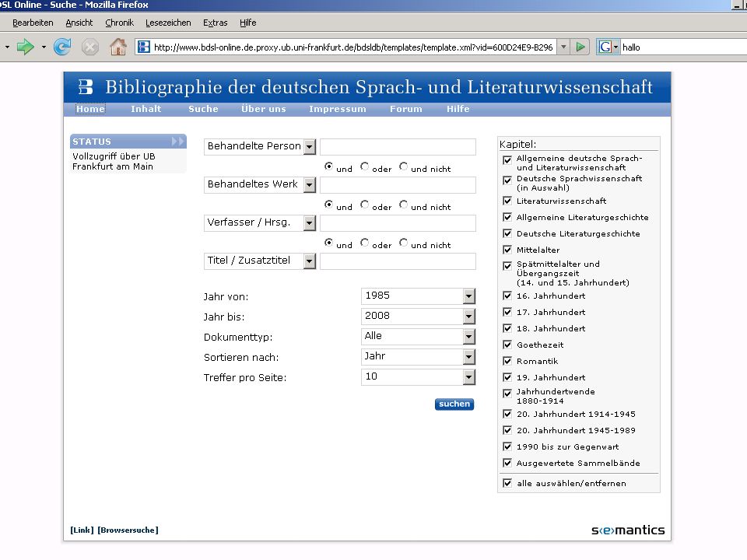Open the Titel / Zusatztitel field-type dropdown
747x560 pixels.
click(310, 261)
